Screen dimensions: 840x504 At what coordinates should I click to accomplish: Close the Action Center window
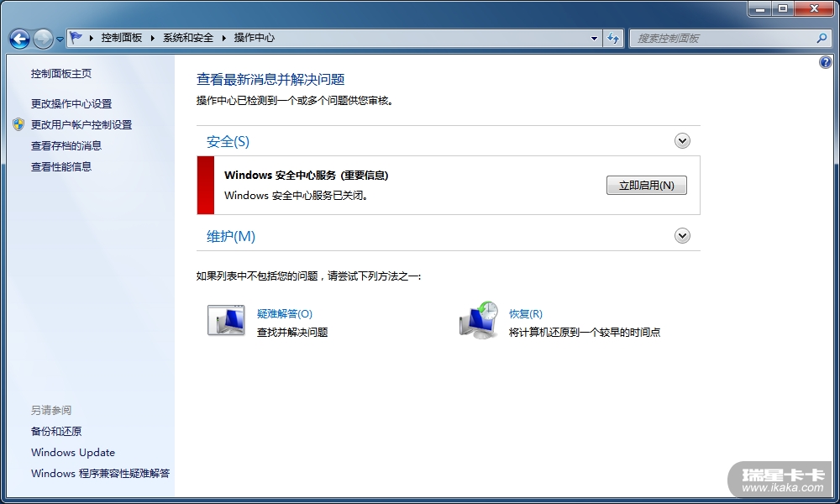(x=814, y=8)
